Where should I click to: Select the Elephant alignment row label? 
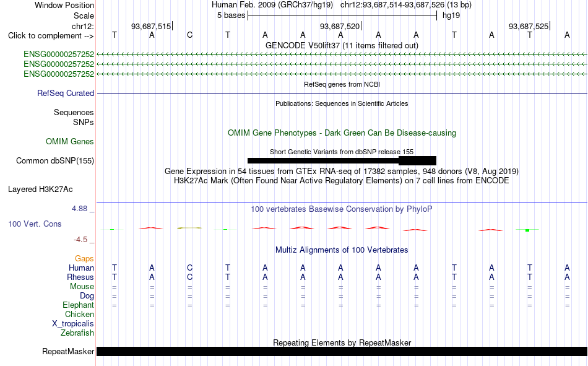[x=79, y=305]
